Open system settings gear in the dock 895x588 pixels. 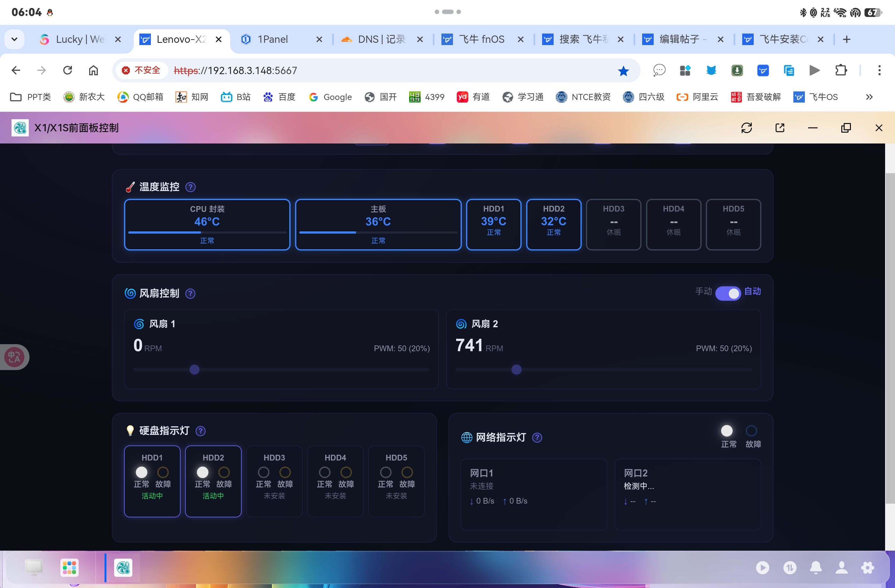868,568
